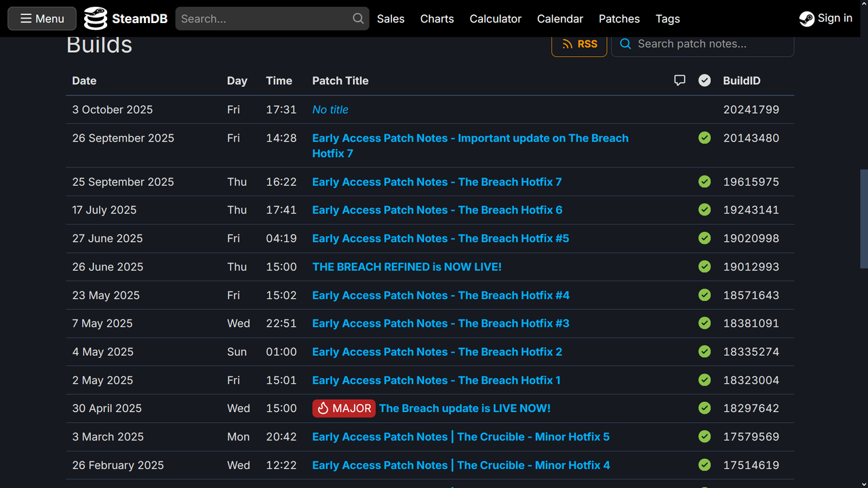The height and width of the screenshot is (488, 868).
Task: Open the Tags page
Action: click(x=668, y=19)
